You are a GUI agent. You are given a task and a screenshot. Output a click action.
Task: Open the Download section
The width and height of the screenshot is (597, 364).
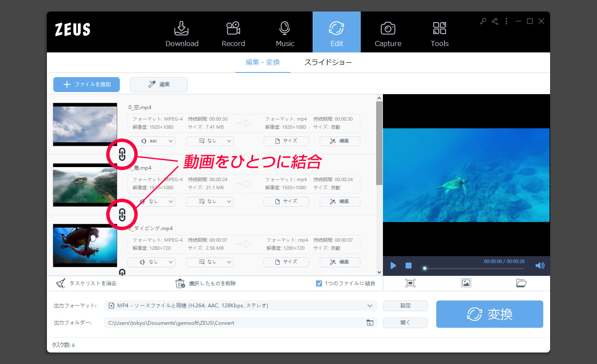(182, 32)
